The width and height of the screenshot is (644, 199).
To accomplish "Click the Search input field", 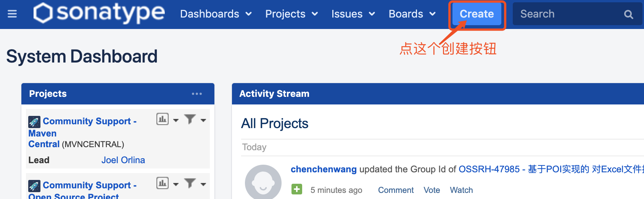I will pos(568,14).
